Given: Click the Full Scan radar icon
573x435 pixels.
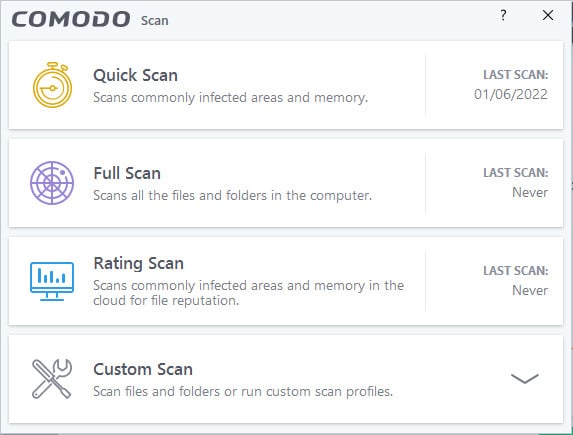Looking at the screenshot, I should click(52, 183).
